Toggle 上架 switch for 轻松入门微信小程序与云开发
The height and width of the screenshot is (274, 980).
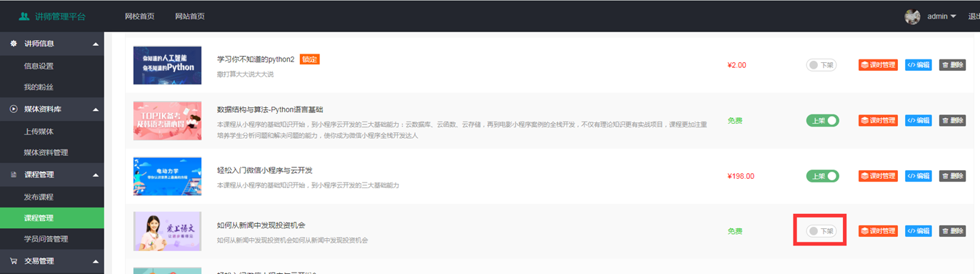click(x=822, y=176)
